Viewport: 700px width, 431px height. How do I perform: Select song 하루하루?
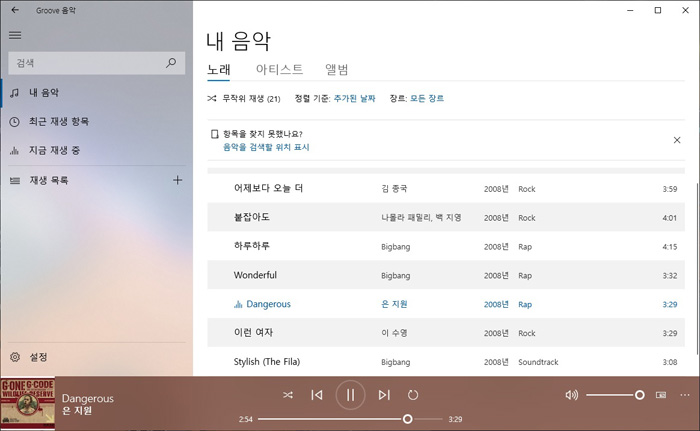[252, 246]
